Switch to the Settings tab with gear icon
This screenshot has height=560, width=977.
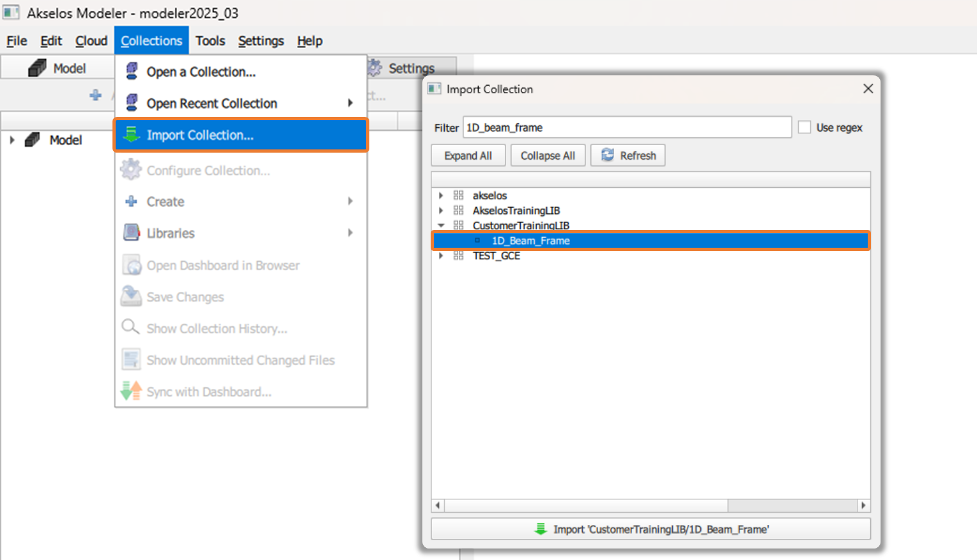pos(412,68)
